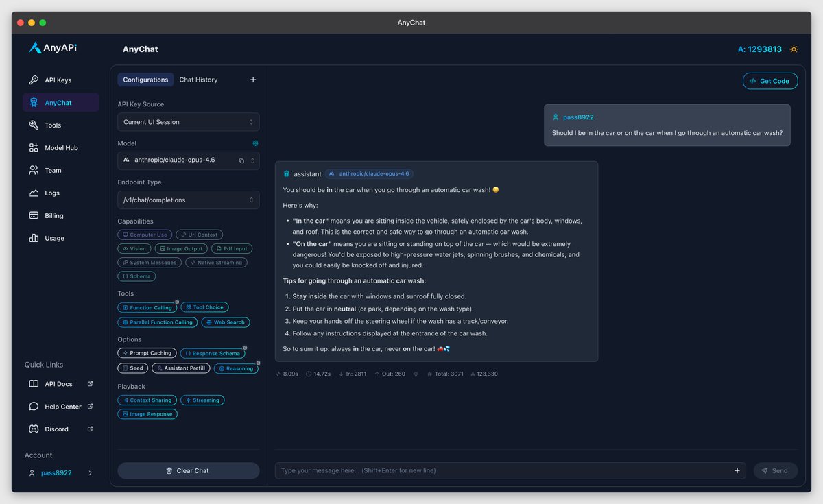Viewport: 823px width, 504px height.
Task: Toggle the Assistant Prefill option
Action: (x=181, y=368)
